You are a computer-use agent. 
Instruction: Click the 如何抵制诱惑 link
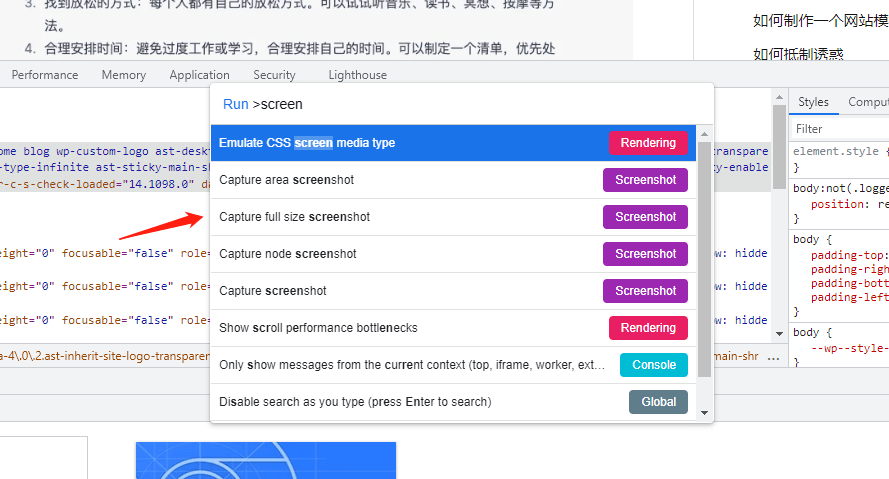798,54
